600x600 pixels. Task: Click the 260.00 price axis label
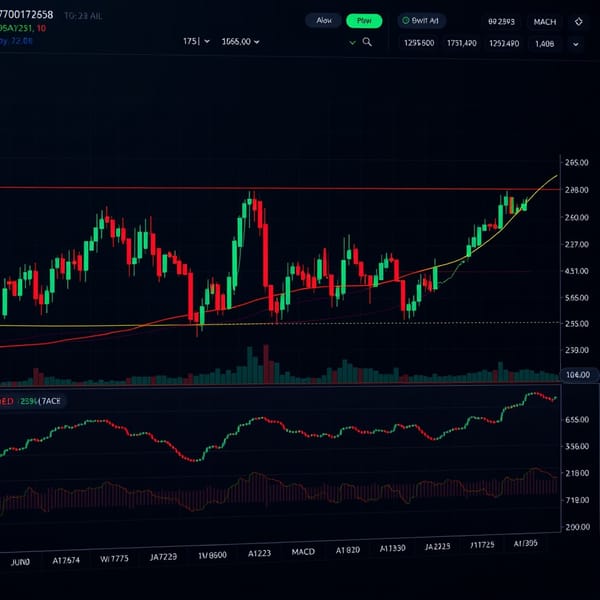point(576,217)
